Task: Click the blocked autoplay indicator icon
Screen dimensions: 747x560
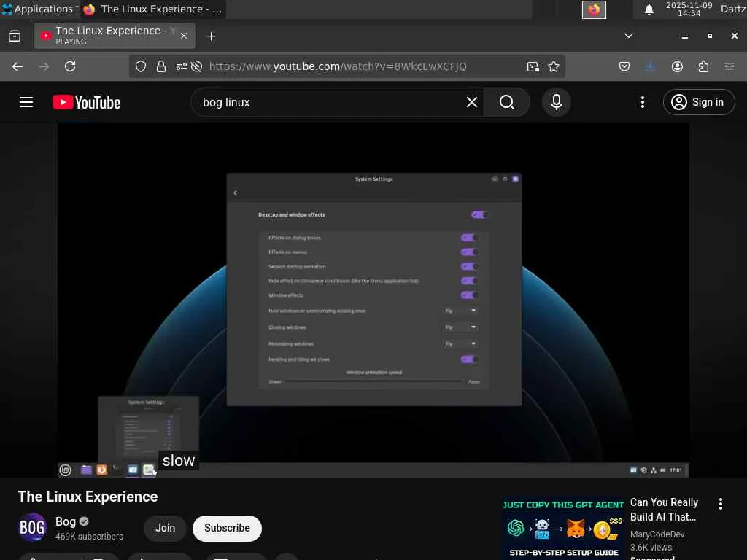Action: point(196,66)
